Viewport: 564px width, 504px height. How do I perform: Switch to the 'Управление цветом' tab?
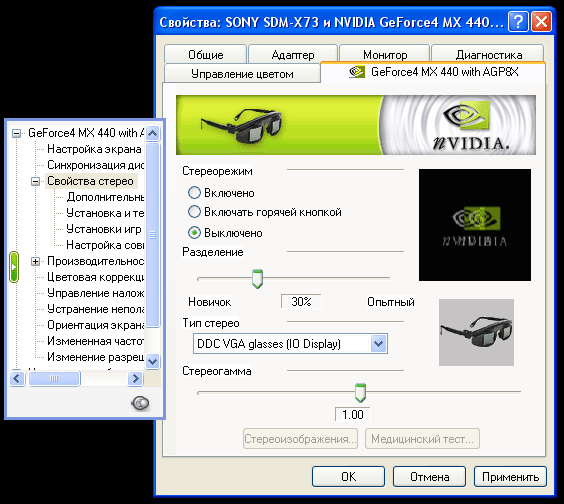click(242, 74)
